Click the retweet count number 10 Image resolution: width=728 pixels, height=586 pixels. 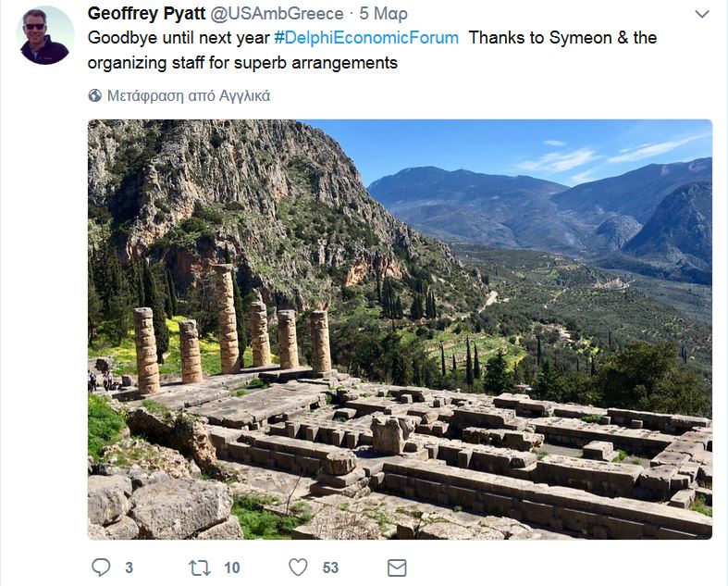pyautogui.click(x=232, y=567)
